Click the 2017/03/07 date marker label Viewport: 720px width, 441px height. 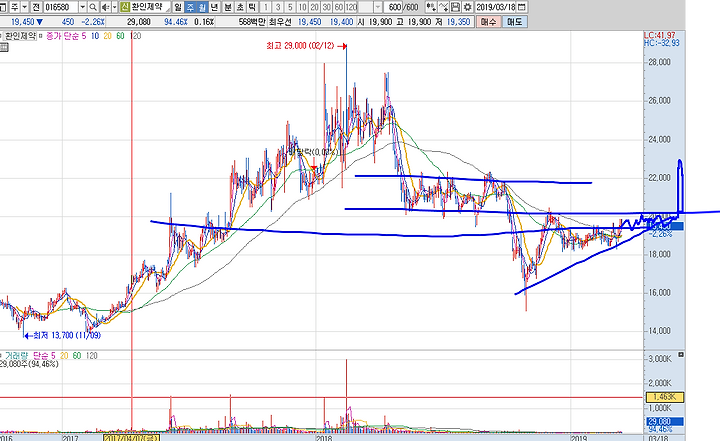click(x=131, y=438)
